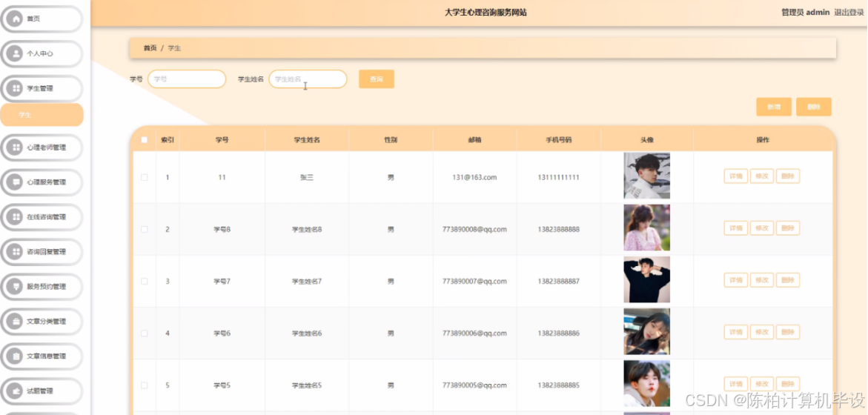Image resolution: width=868 pixels, height=415 pixels.
Task: Click the icon beside 试题管理
Action: pyautogui.click(x=16, y=391)
